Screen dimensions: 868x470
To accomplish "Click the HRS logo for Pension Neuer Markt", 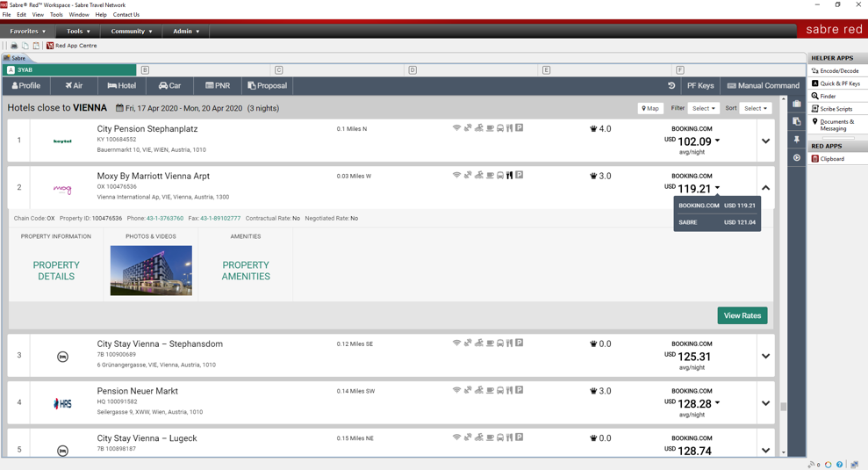I will (x=62, y=403).
